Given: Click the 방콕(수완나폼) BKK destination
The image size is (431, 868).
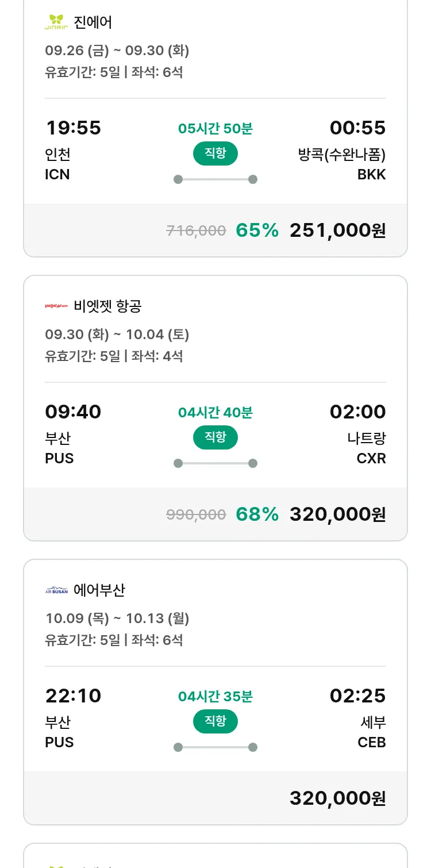Looking at the screenshot, I should [x=342, y=164].
